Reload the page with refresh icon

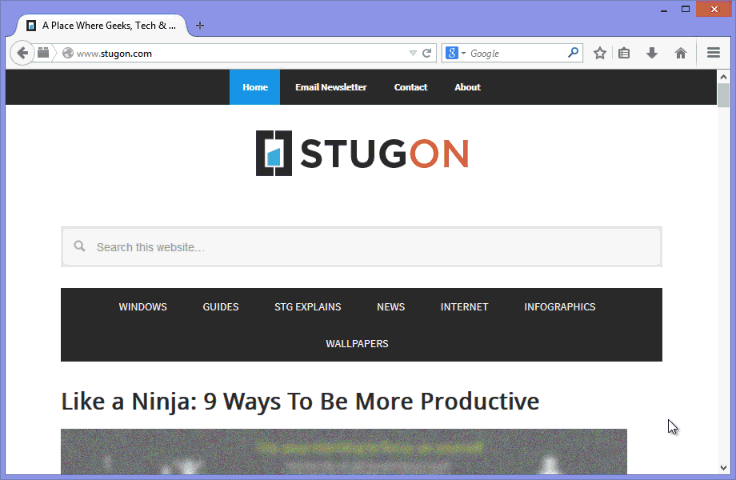click(x=427, y=53)
